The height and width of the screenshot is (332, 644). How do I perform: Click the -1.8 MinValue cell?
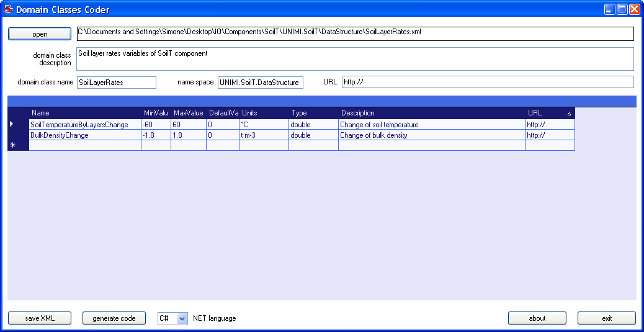point(156,135)
